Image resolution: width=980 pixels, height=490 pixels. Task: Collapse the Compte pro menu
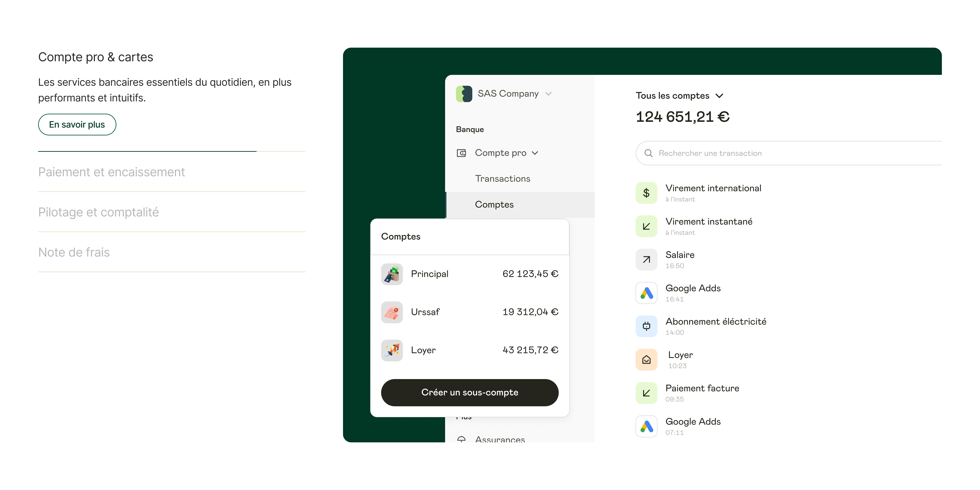click(535, 153)
